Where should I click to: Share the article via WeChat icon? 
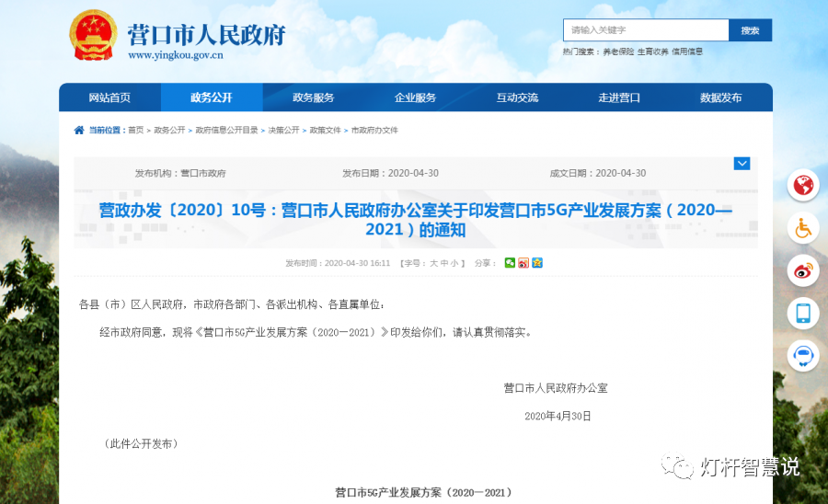[x=510, y=263]
